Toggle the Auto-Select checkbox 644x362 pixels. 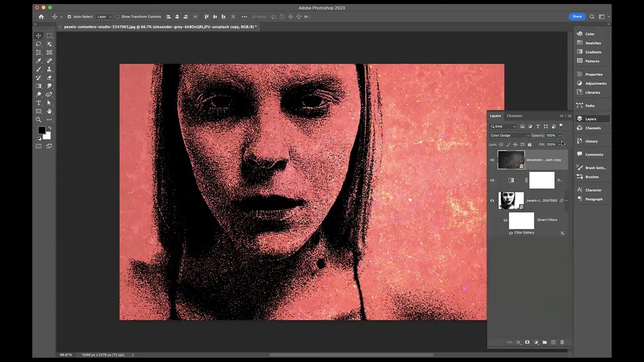pyautogui.click(x=69, y=17)
